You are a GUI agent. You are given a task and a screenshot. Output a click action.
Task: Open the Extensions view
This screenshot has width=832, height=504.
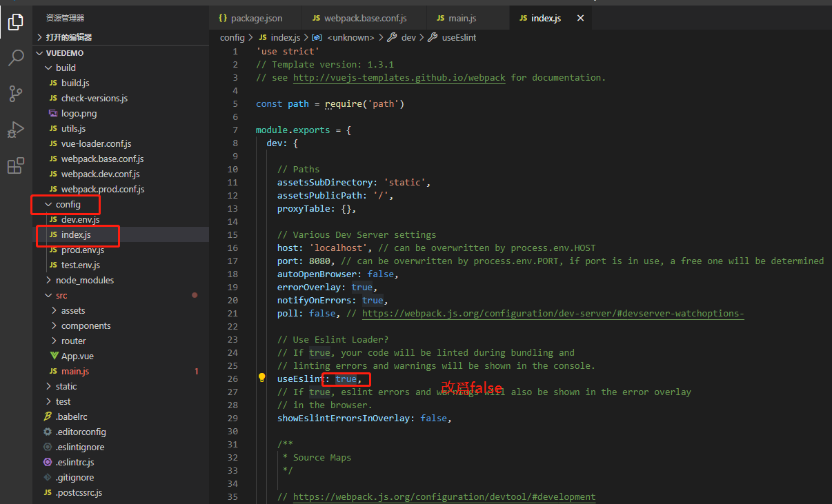[x=15, y=165]
